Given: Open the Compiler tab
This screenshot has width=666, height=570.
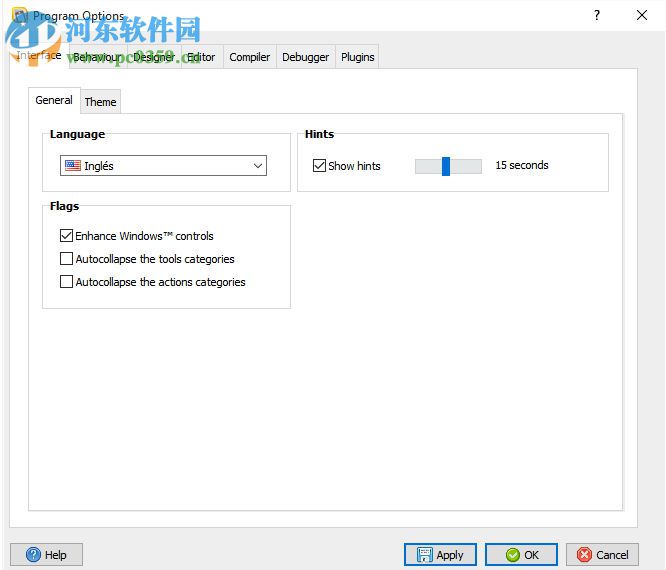Looking at the screenshot, I should (x=250, y=57).
